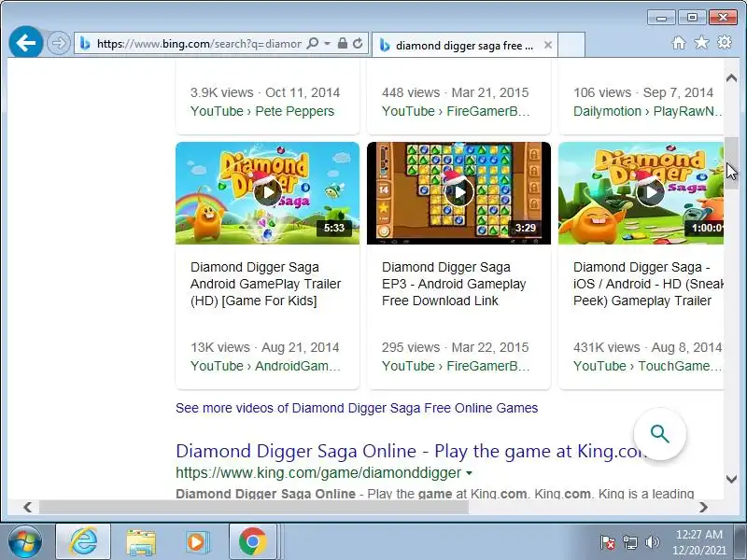Open 'iOS / Android - HD (Sneak Peek)' title

coord(648,284)
